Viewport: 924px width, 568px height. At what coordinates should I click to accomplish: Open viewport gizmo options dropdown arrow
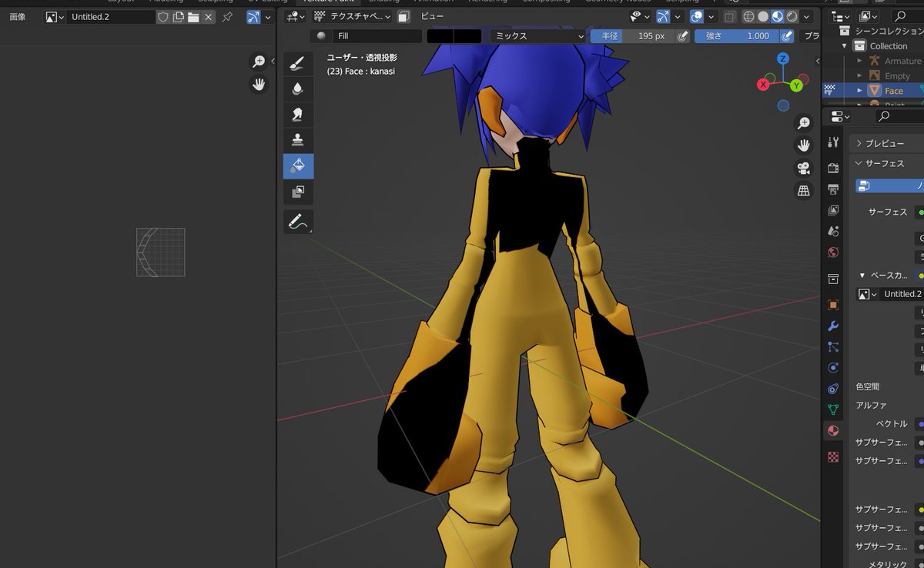(677, 16)
